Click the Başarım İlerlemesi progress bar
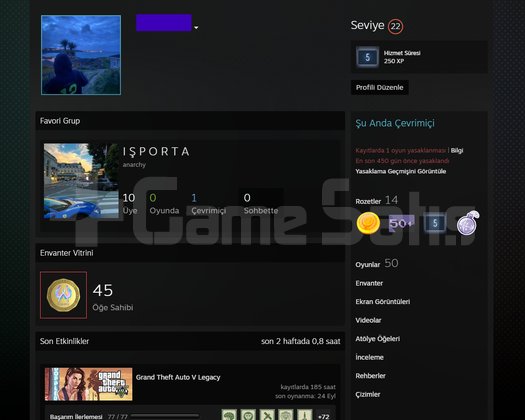Screen dimensions: 525x420 (x=165, y=416)
